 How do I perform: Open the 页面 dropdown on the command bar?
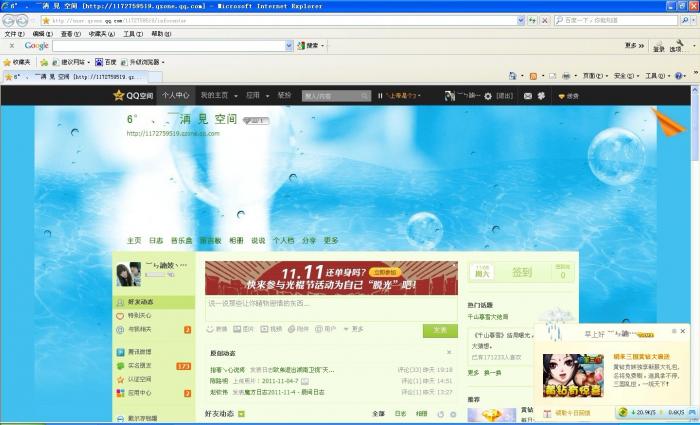pos(595,76)
